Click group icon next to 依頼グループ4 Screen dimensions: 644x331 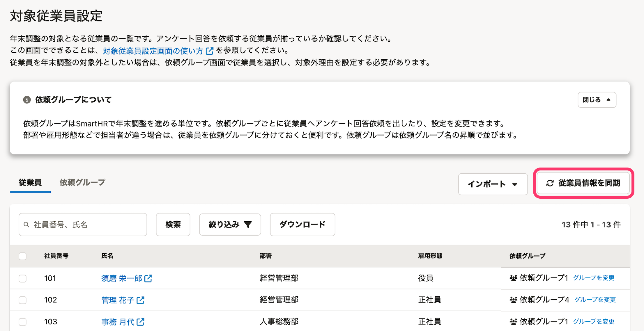tap(513, 300)
